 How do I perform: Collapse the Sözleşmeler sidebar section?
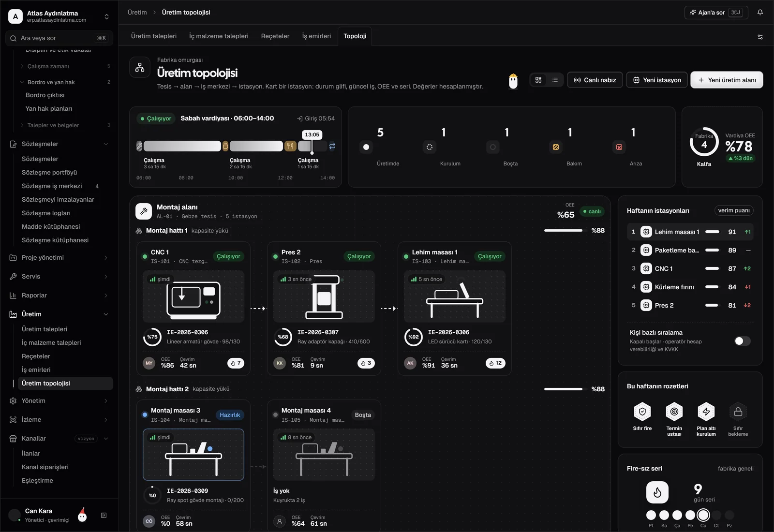coord(59,144)
